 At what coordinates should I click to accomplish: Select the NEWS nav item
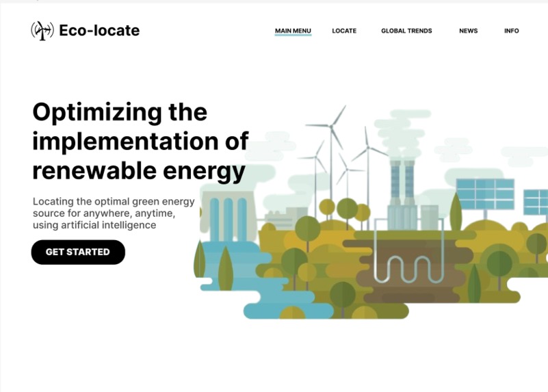tap(469, 31)
